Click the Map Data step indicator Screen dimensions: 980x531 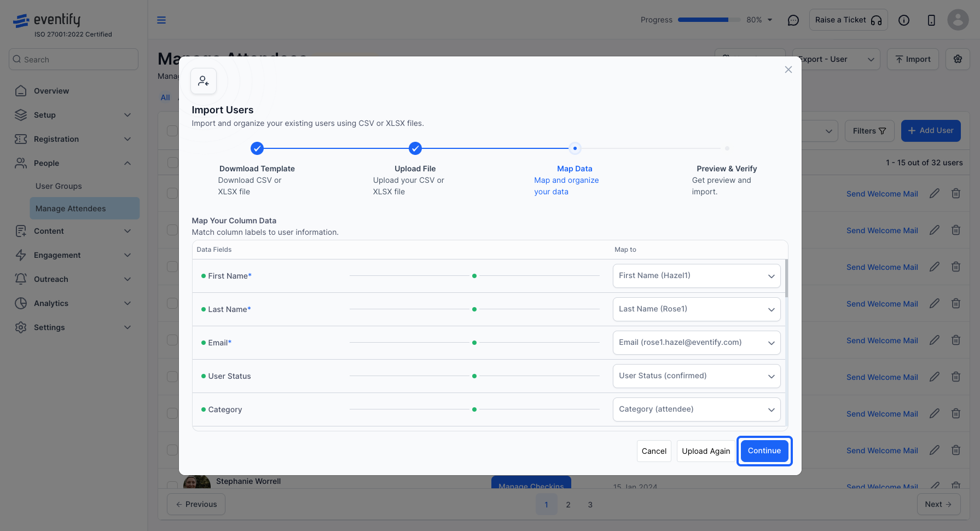point(575,148)
